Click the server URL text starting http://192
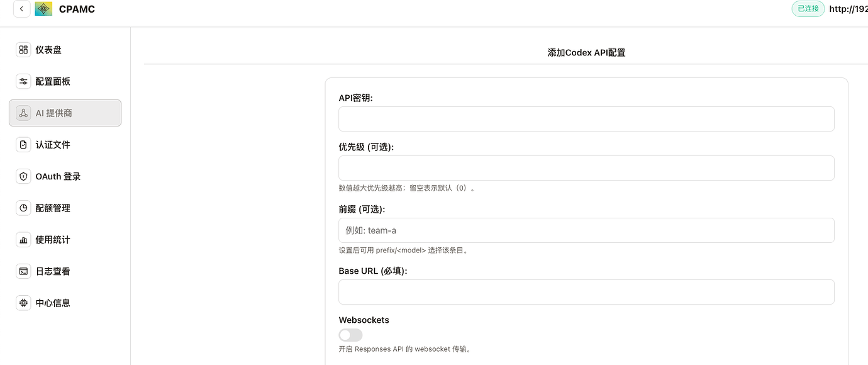 849,9
